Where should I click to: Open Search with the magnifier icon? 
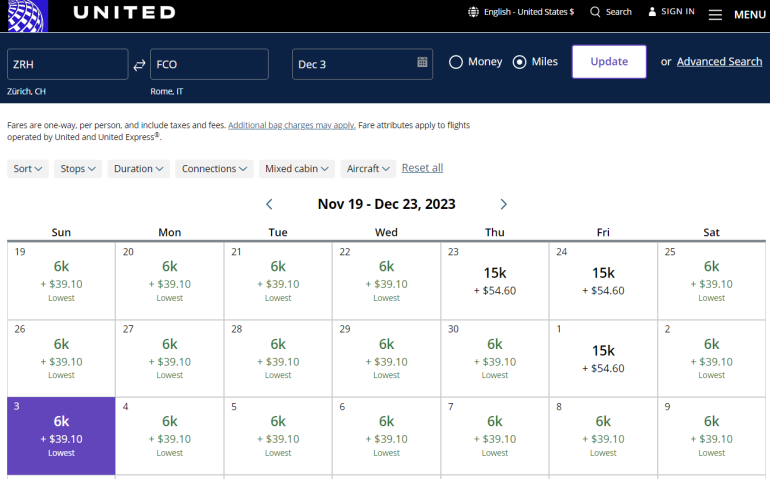pyautogui.click(x=596, y=12)
